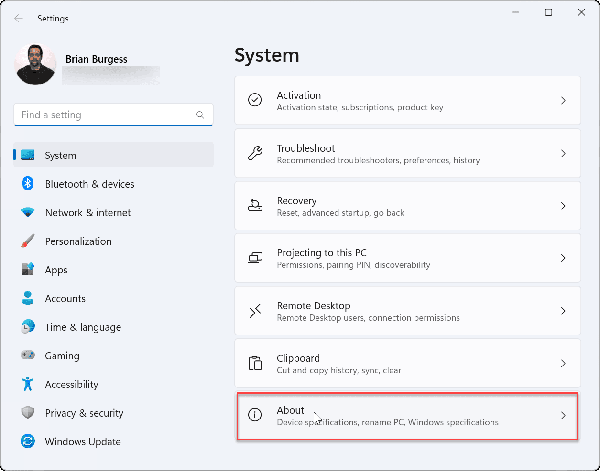Expand Activation row chevron
Image resolution: width=600 pixels, height=471 pixels.
[x=563, y=101]
